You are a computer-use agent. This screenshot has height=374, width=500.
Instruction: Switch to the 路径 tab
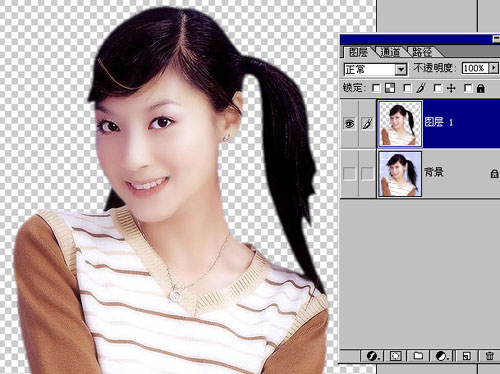(422, 52)
